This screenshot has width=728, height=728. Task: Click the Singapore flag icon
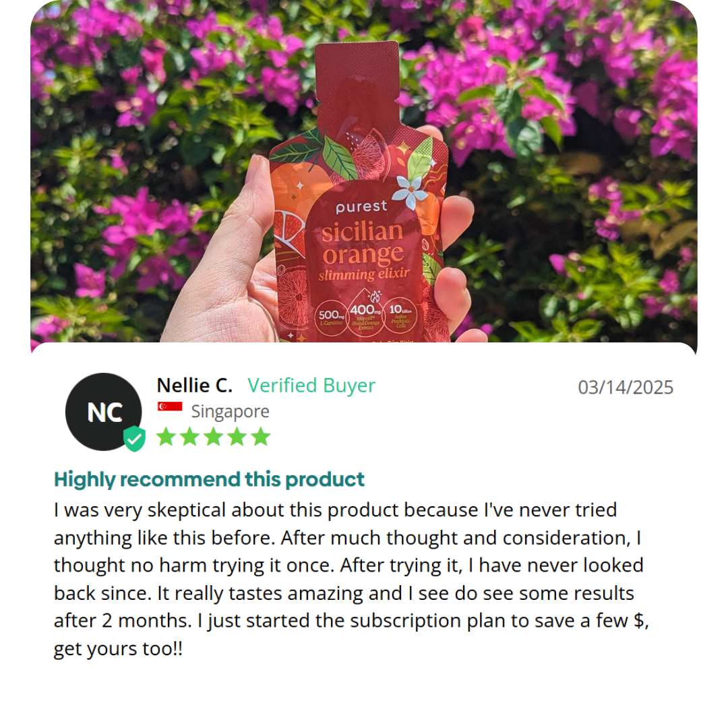pos(170,406)
